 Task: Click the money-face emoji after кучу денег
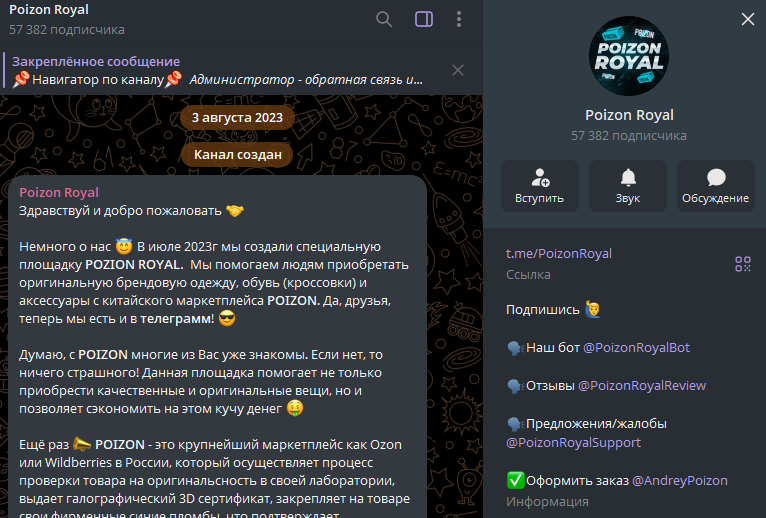coord(295,409)
